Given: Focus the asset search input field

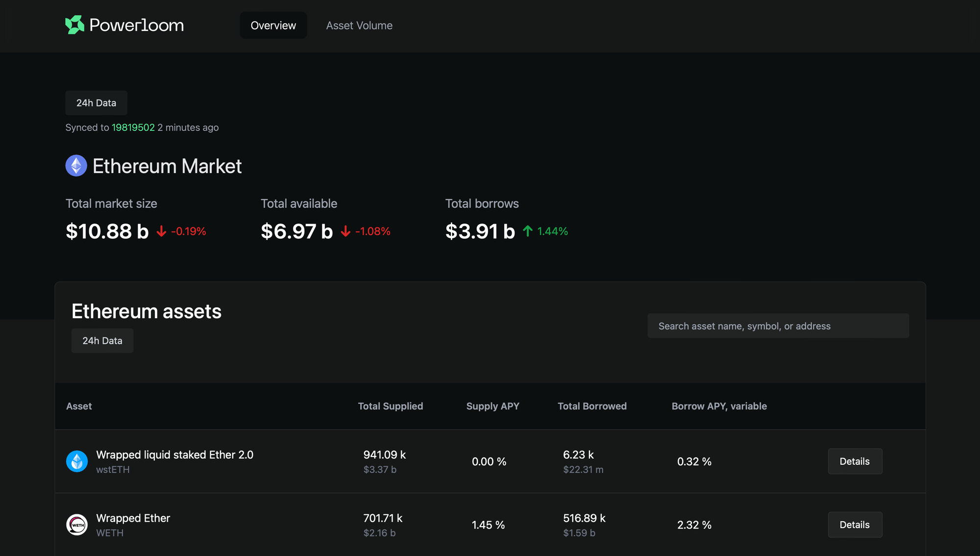Looking at the screenshot, I should [x=778, y=326].
